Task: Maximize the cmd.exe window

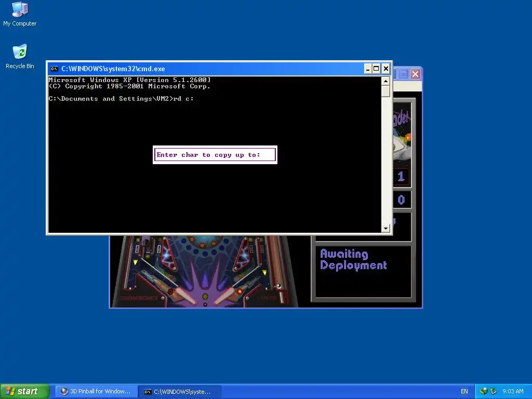Action: pyautogui.click(x=376, y=69)
